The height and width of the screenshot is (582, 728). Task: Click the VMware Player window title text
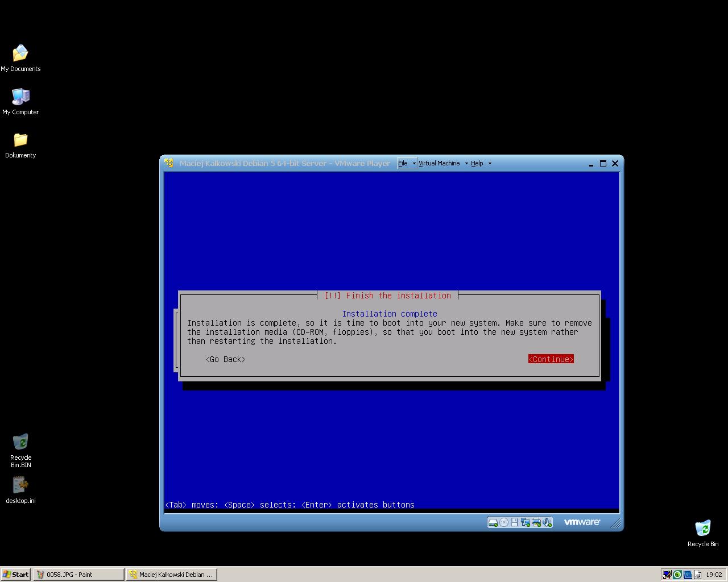pos(285,163)
